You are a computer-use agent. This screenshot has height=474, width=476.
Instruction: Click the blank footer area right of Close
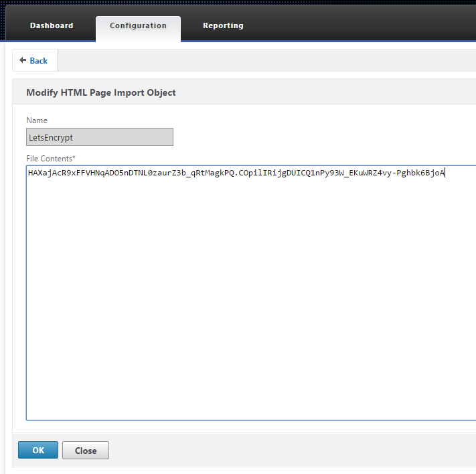pyautogui.click(x=288, y=451)
